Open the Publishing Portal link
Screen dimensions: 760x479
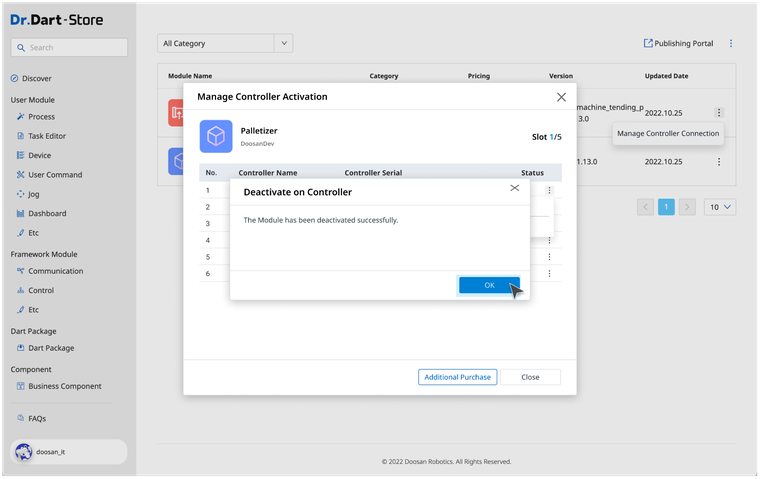(x=678, y=44)
